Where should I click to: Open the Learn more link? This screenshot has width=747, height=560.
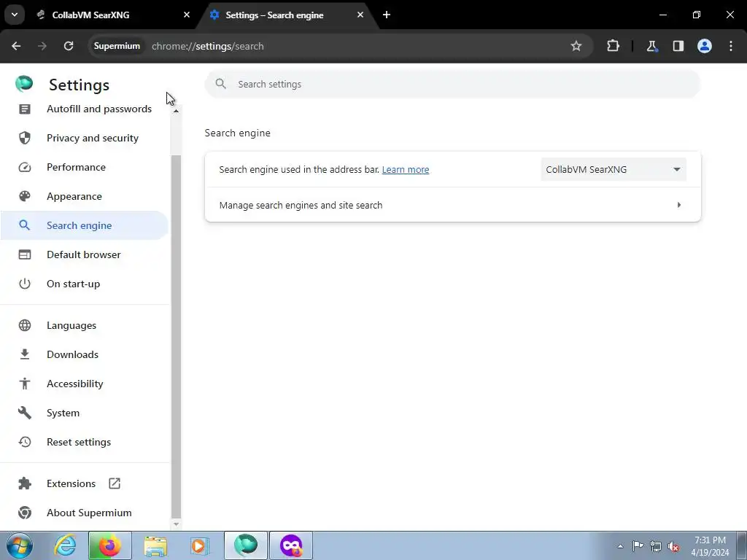406,169
